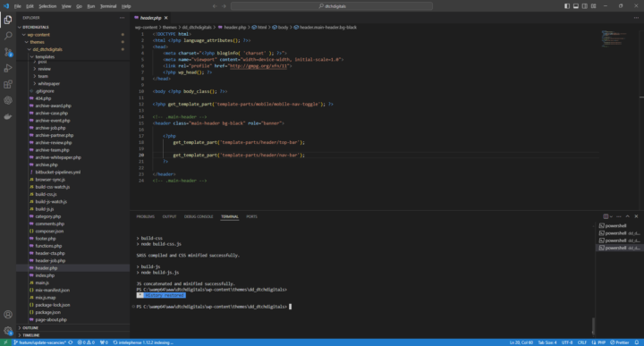Toggle primary side bar visibility

(x=567, y=6)
